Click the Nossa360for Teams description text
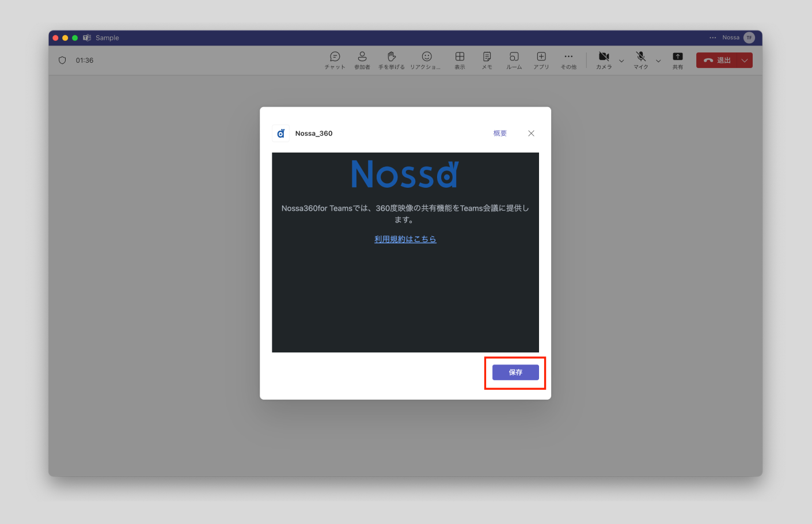 tap(405, 214)
